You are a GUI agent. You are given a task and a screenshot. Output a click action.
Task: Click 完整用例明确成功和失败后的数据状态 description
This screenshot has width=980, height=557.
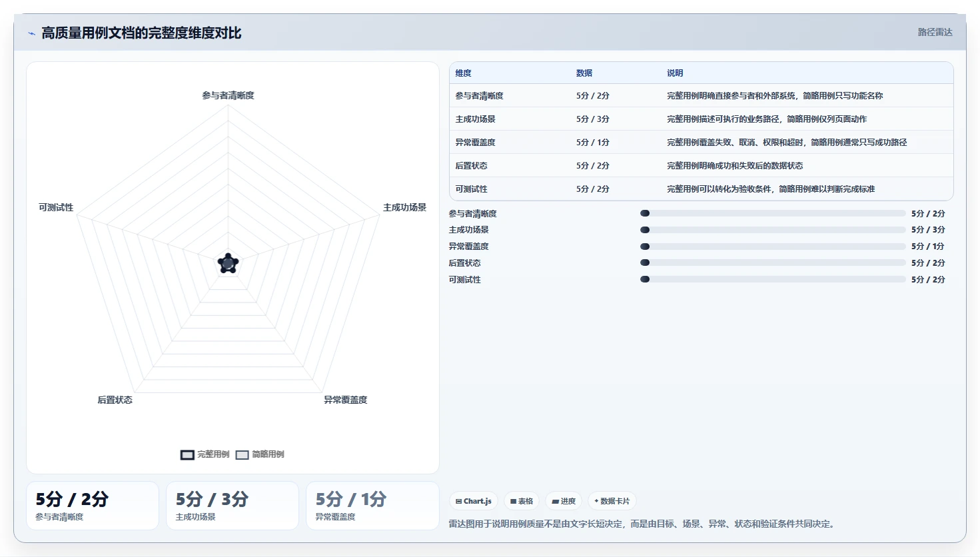pyautogui.click(x=735, y=166)
